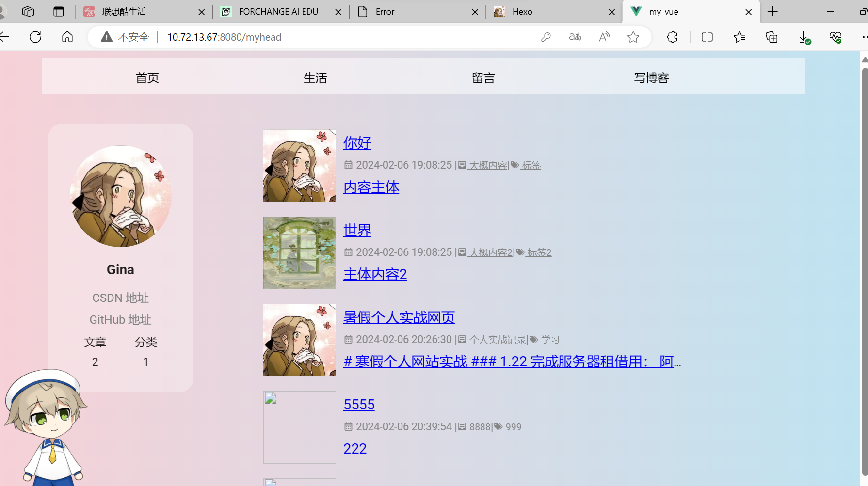This screenshot has width=868, height=486.
Task: Refresh the current page
Action: point(35,37)
